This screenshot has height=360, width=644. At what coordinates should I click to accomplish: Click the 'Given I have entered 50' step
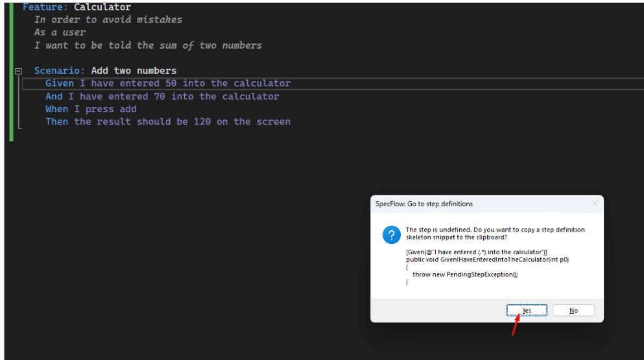168,83
